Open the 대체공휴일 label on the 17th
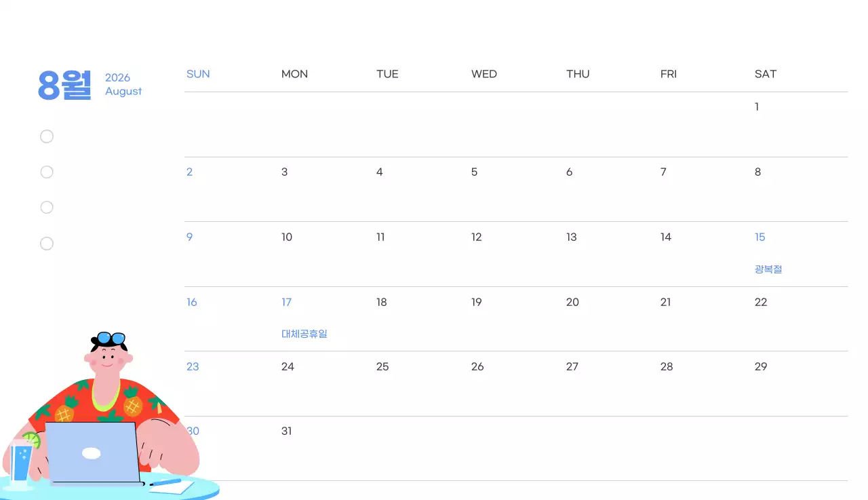The height and width of the screenshot is (500, 868). [304, 334]
